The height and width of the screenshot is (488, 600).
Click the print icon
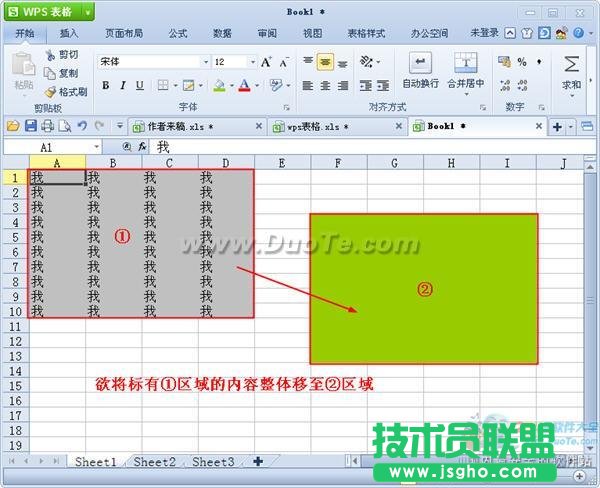click(48, 126)
